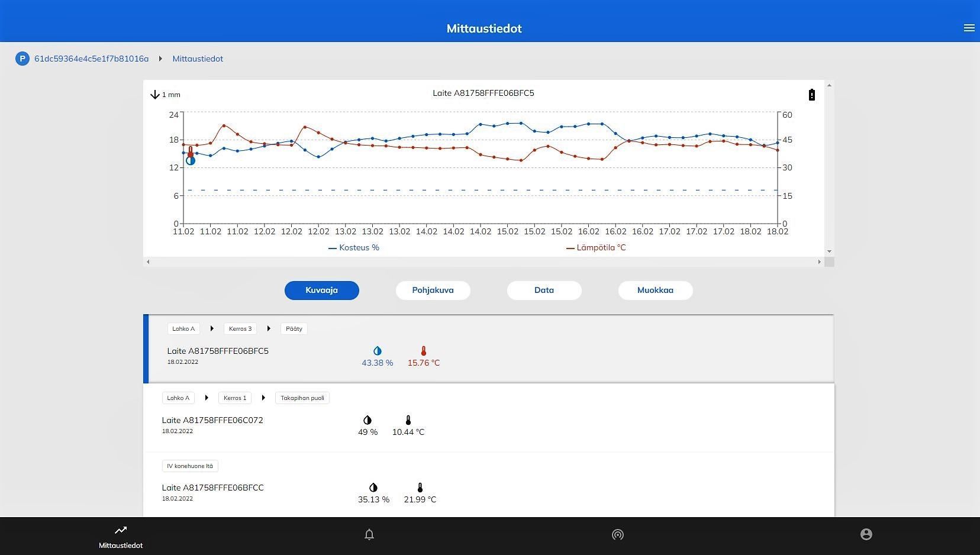Select device Laite A81758FFFE06C072 row

(489, 418)
